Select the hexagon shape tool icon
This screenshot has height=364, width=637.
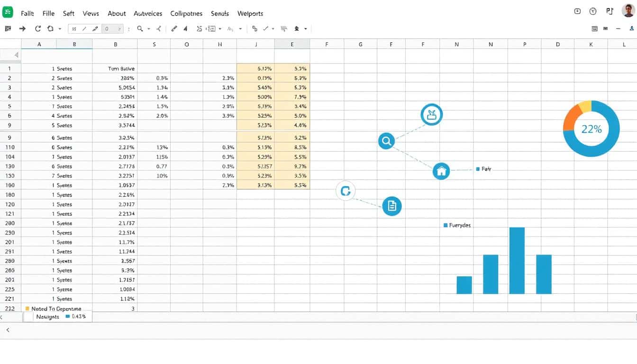(50, 29)
